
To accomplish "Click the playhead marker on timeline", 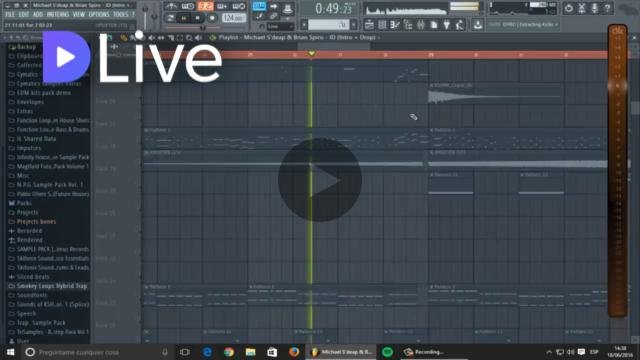I will click(x=311, y=54).
